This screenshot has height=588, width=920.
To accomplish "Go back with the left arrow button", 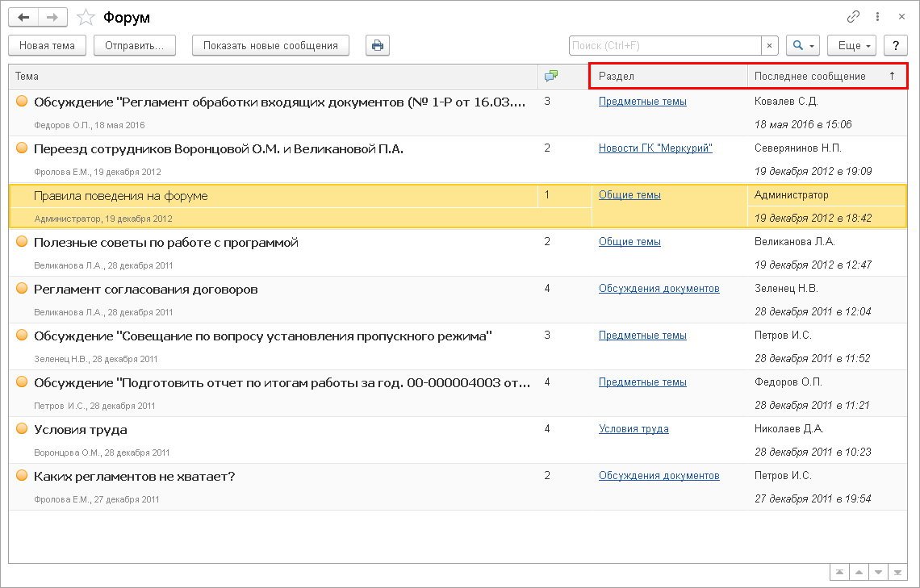I will point(23,18).
